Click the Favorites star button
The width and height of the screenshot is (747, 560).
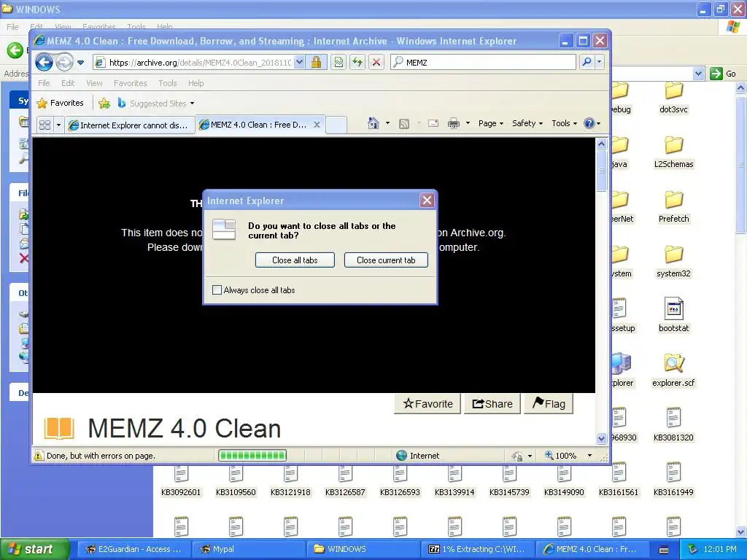pyautogui.click(x=60, y=103)
